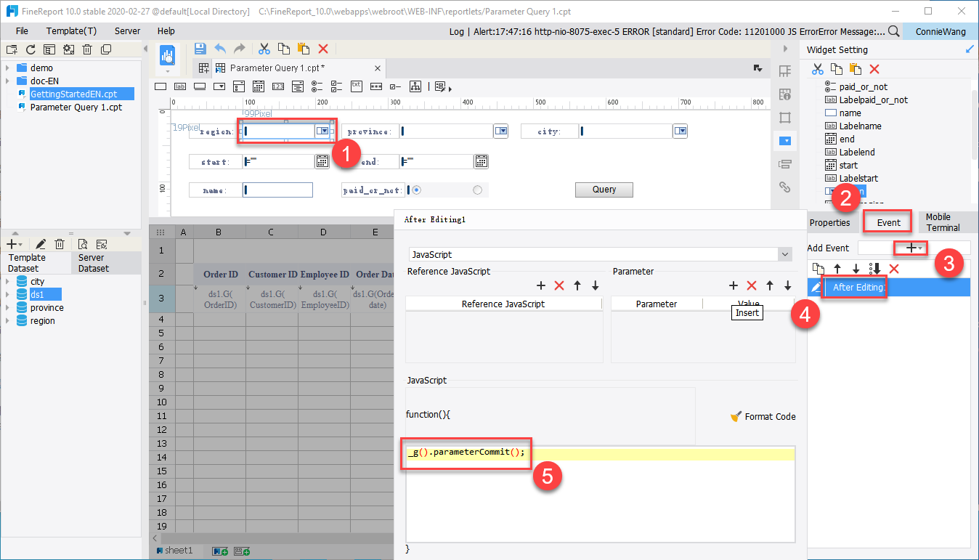Select the Date widget tool
The height and width of the screenshot is (560, 979).
tap(259, 86)
